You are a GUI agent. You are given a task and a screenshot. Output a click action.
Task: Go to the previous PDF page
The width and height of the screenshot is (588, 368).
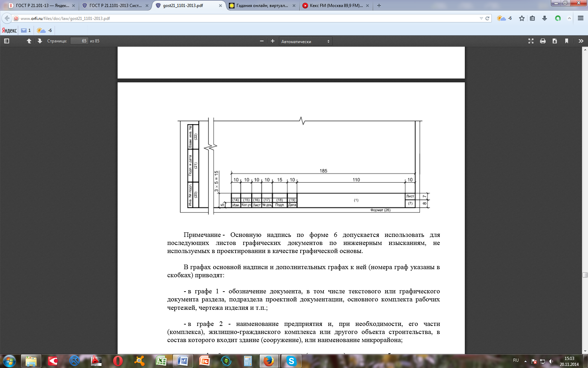[29, 41]
